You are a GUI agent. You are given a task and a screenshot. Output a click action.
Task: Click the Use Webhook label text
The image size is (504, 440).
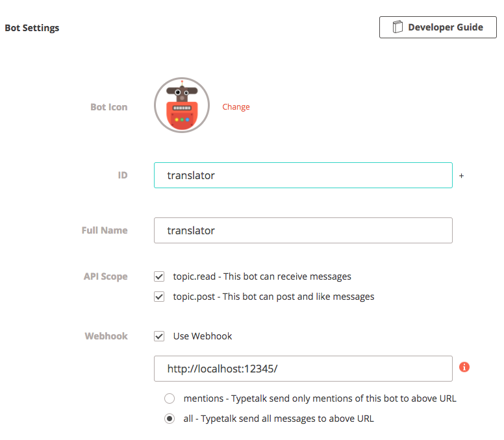pos(203,336)
